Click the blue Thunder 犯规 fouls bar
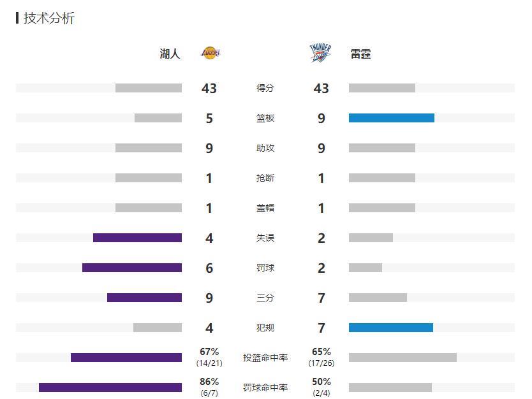532x399 pixels. 391,328
